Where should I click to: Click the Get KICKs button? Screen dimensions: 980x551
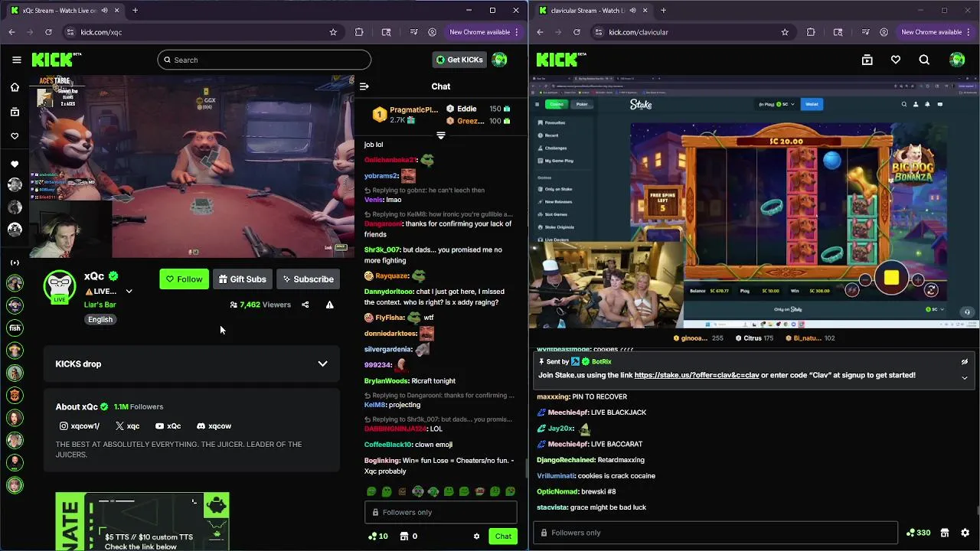coord(459,60)
